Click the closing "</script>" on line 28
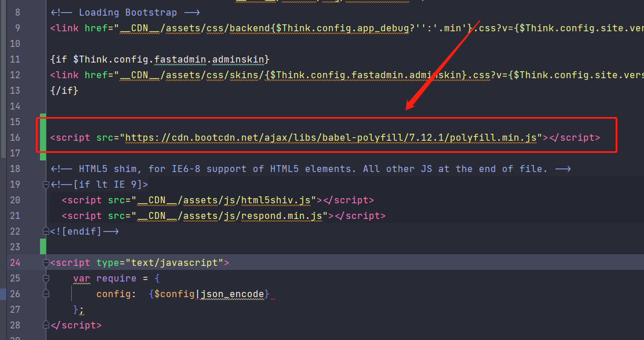Viewport: 644px width, 340px height. tap(76, 325)
